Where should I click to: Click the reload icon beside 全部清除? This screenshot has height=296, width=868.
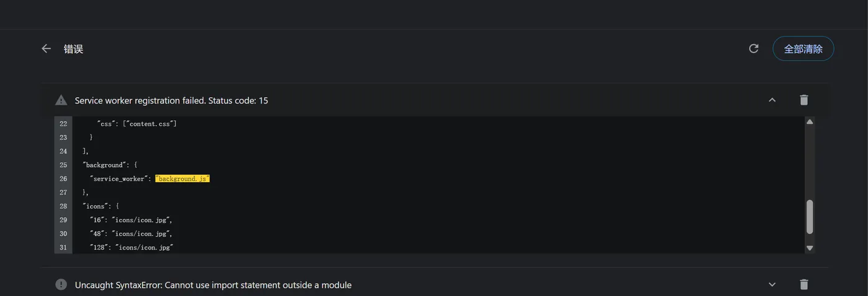click(x=753, y=48)
